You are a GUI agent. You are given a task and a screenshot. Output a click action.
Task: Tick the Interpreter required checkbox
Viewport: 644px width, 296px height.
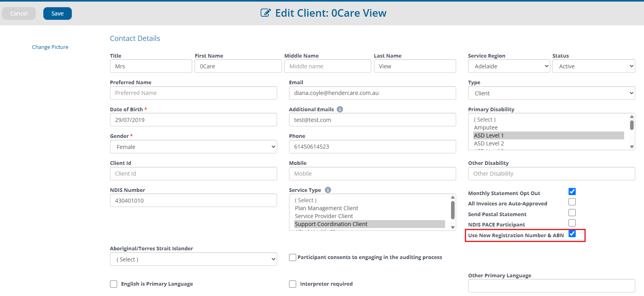293,284
